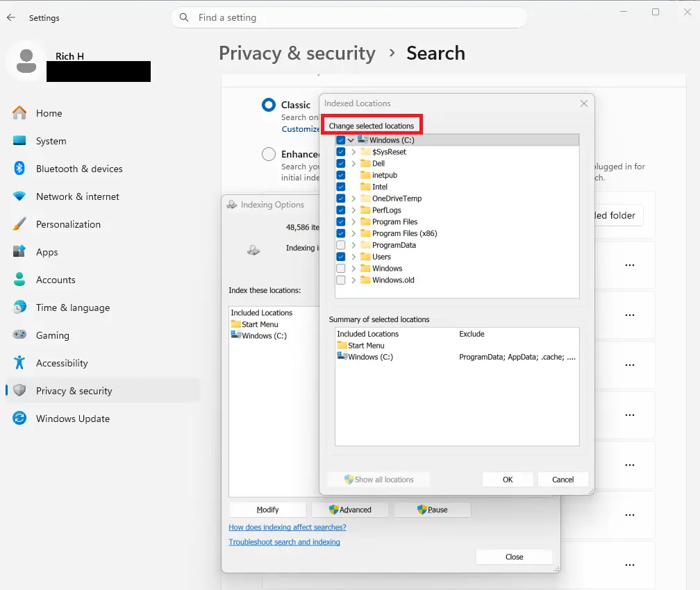700x590 pixels.
Task: Uncheck the inetpub folder checkbox
Action: point(340,175)
